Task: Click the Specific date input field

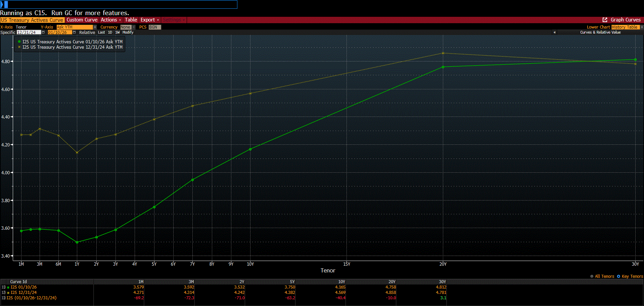Action: 29,32
